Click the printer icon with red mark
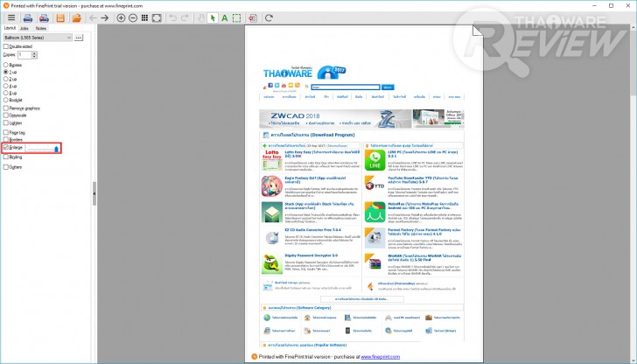The height and width of the screenshot is (364, 637). (x=44, y=17)
